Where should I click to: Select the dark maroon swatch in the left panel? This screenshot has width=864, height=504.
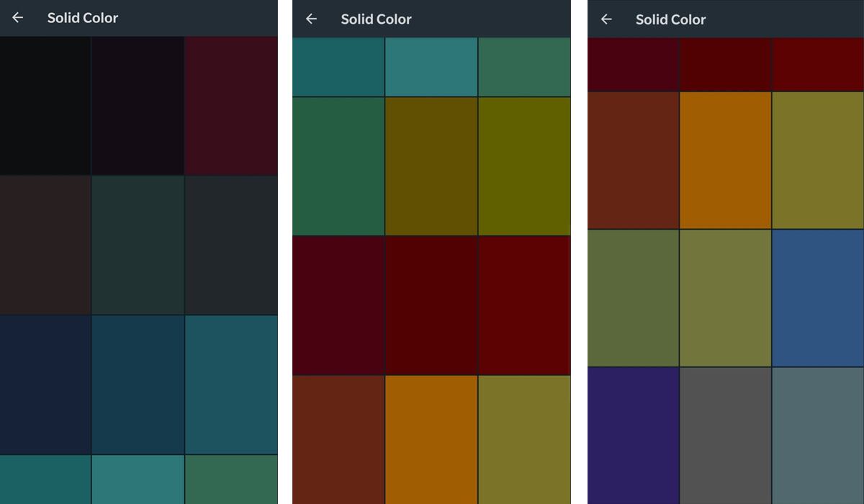(x=230, y=104)
